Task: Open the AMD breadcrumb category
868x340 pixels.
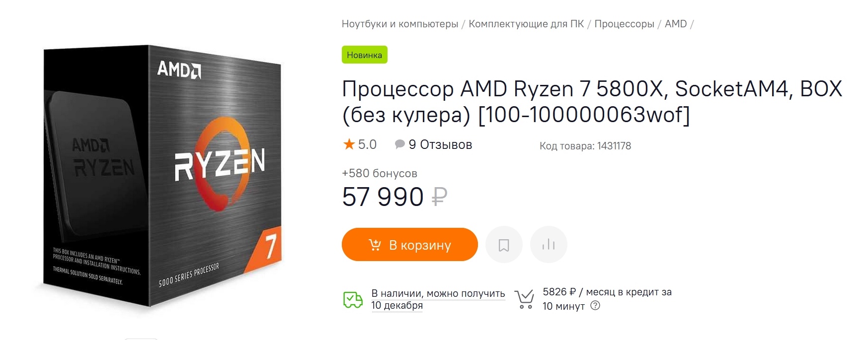Action: 676,24
